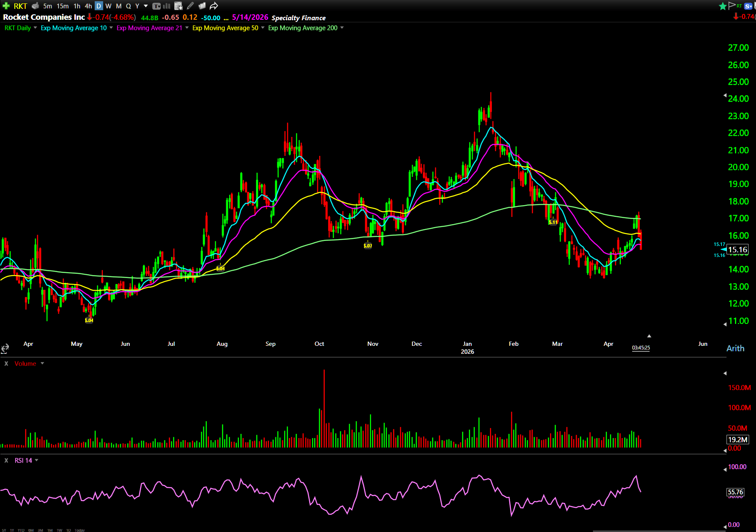Click the share arrow icon

coord(214,6)
